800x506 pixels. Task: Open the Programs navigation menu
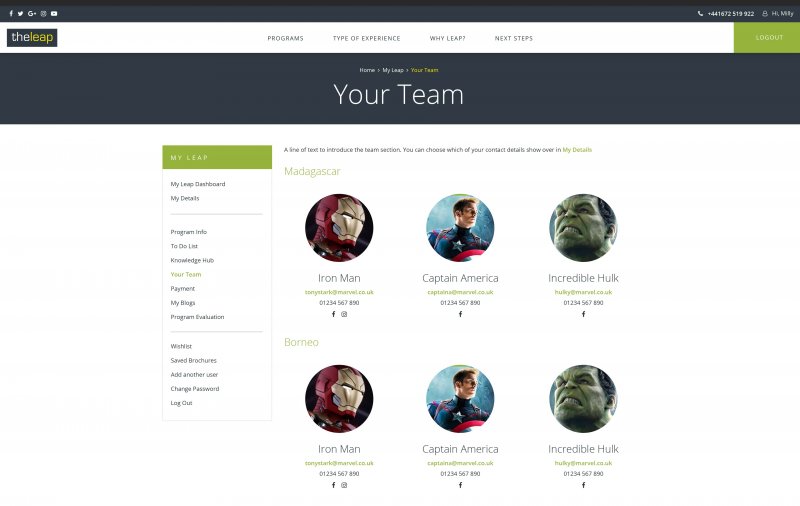pyautogui.click(x=285, y=38)
